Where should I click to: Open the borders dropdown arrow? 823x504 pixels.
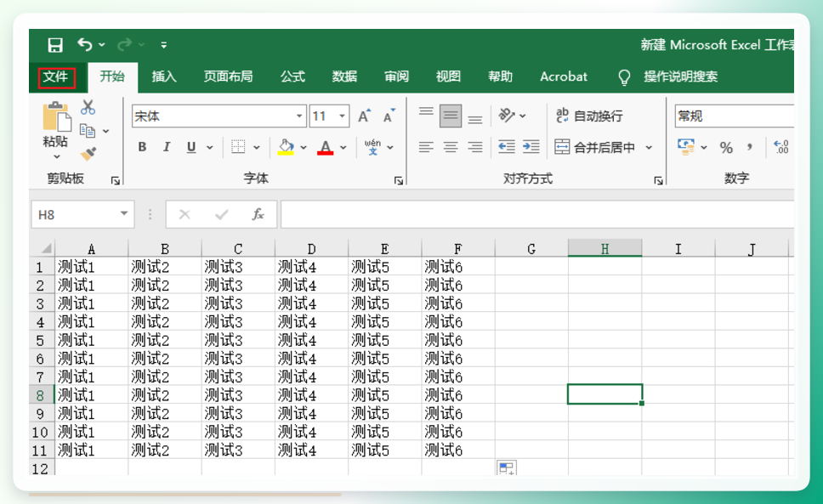click(x=257, y=148)
